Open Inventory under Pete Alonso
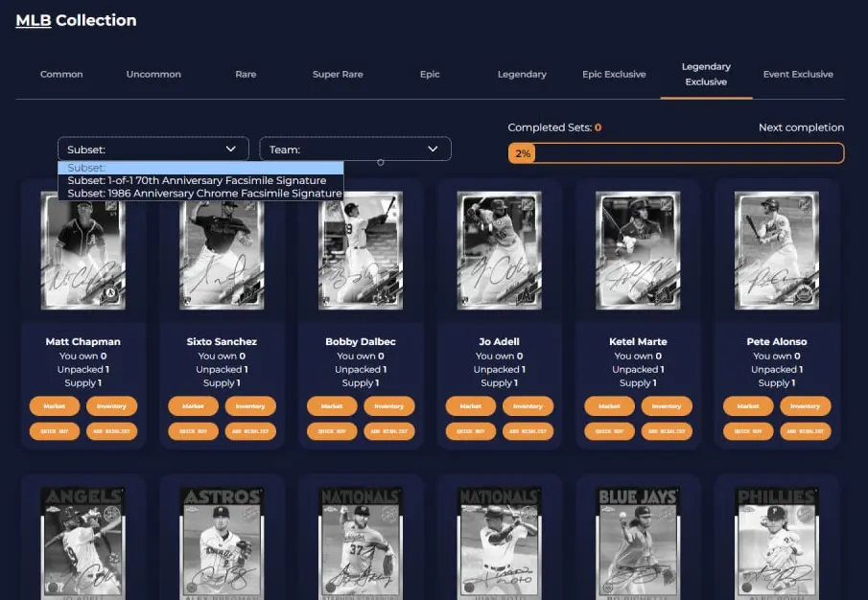Viewport: 868px width, 600px height. (806, 405)
